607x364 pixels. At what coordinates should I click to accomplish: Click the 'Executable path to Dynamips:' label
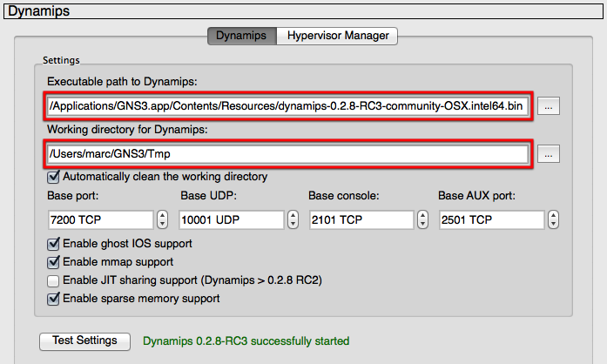[122, 82]
